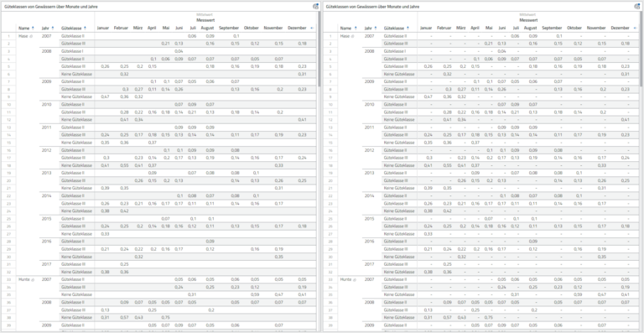Select Oktober column header in right table

(574, 29)
